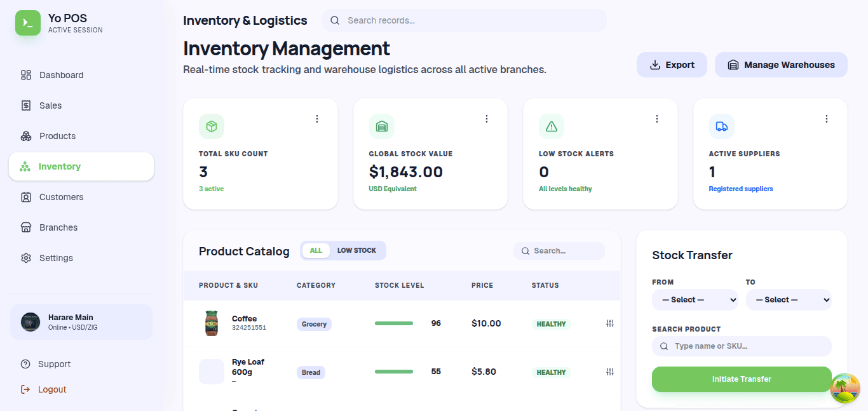868x411 pixels.
Task: Click the Harare Main branch avatar
Action: tap(31, 322)
